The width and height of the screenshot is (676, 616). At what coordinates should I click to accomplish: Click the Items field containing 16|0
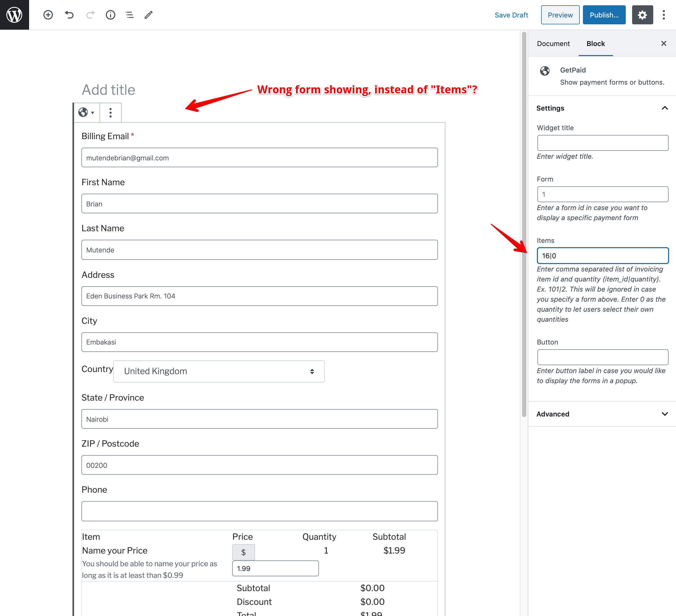[x=602, y=255]
